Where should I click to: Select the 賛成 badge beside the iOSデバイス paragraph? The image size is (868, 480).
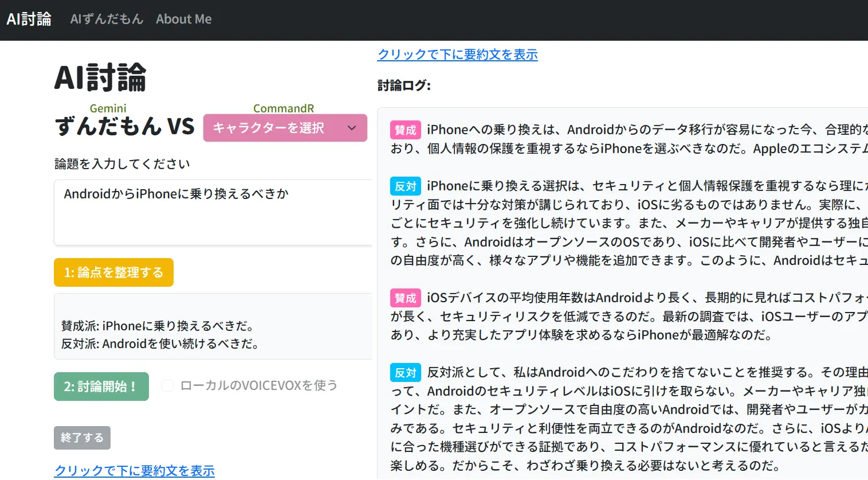coord(405,298)
